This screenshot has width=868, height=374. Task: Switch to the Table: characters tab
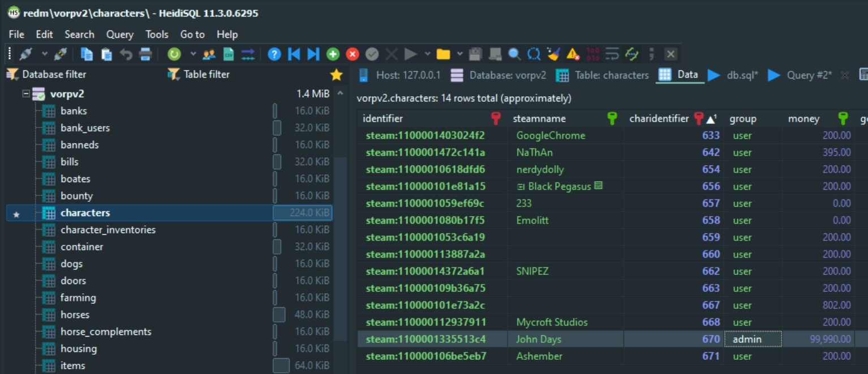(603, 75)
